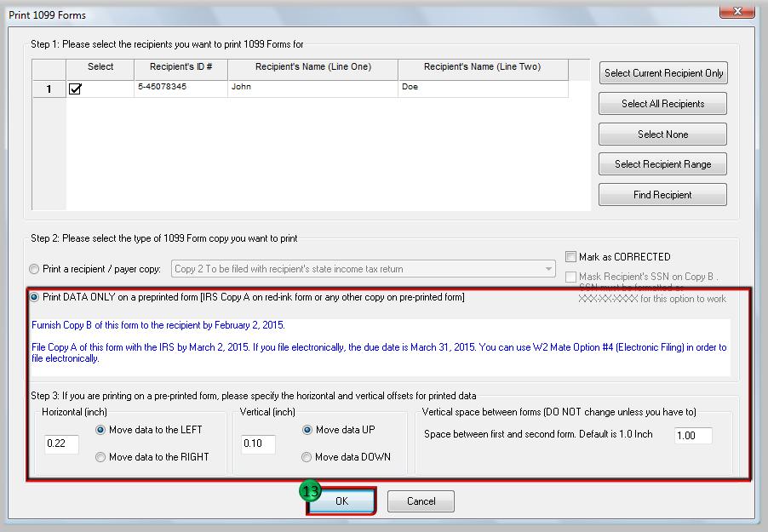
Task: Select row number 1 header
Action: click(x=49, y=89)
